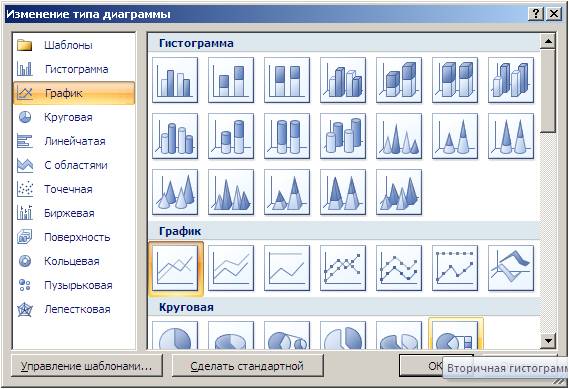
Task: Select the basic line chart thumbnail
Action: tap(175, 268)
